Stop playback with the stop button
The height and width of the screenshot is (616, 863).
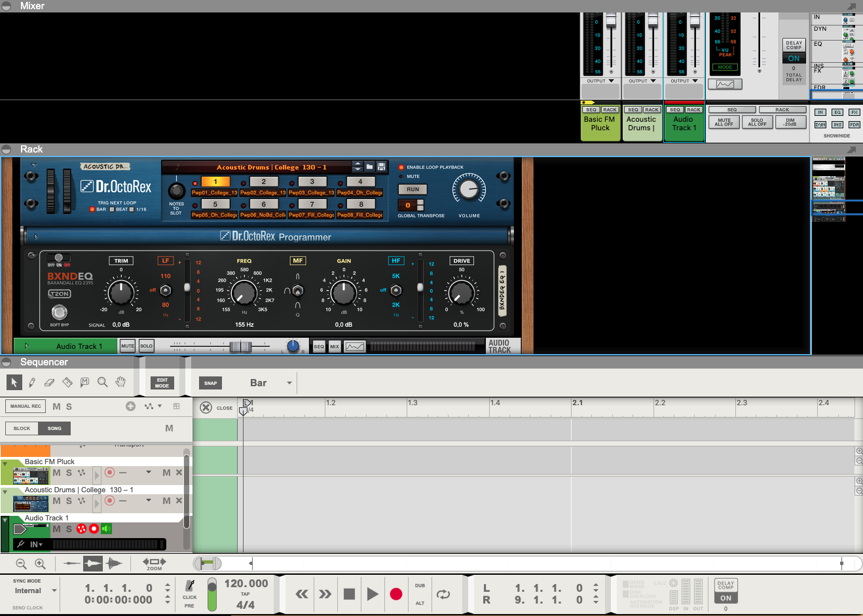point(349,594)
